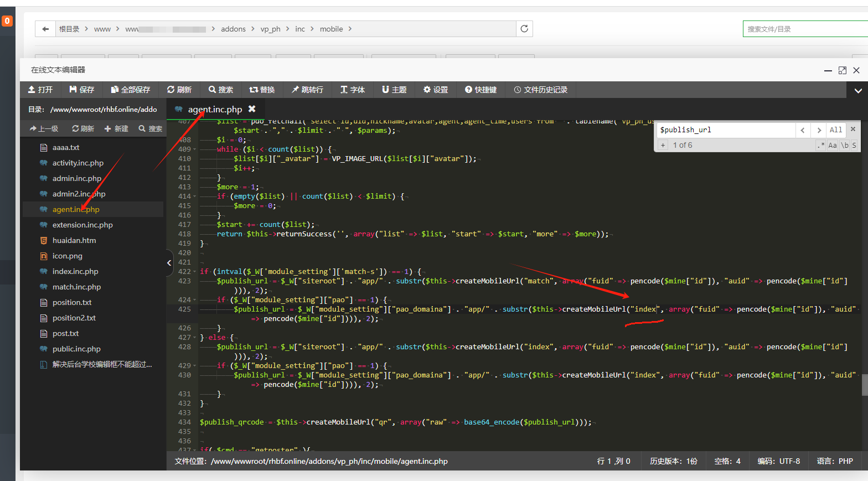Go up one level with 上一级
Viewport: 868px width, 481px height.
coord(44,128)
